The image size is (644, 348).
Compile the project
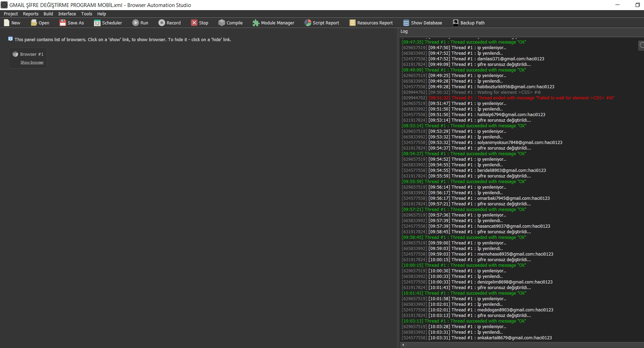pyautogui.click(x=230, y=23)
